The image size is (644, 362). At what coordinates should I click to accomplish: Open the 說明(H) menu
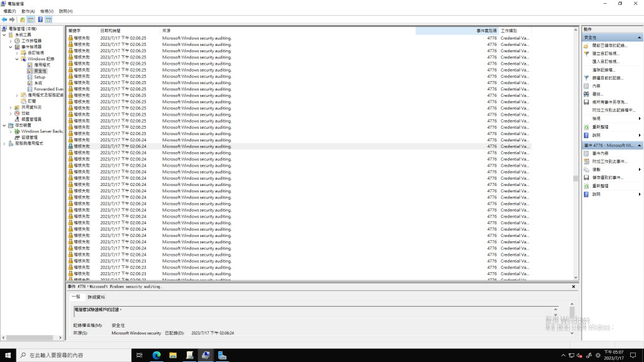click(x=65, y=11)
